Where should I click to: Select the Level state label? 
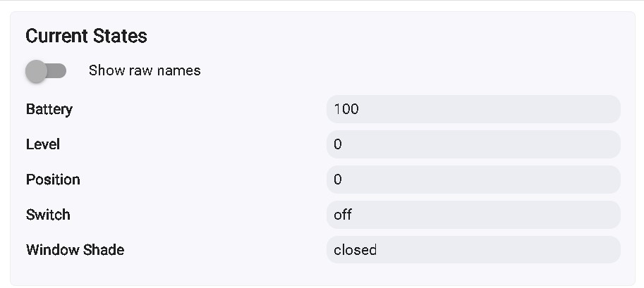tap(43, 144)
